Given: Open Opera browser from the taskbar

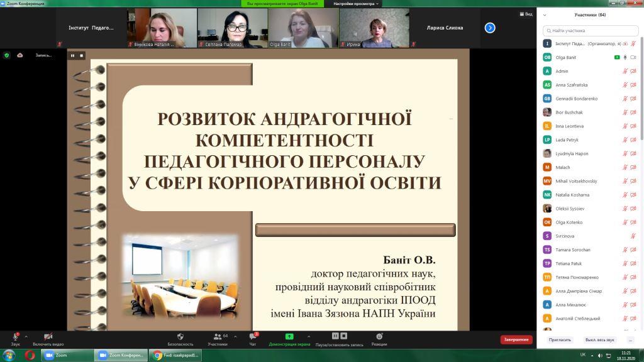Looking at the screenshot, I should coord(30,355).
